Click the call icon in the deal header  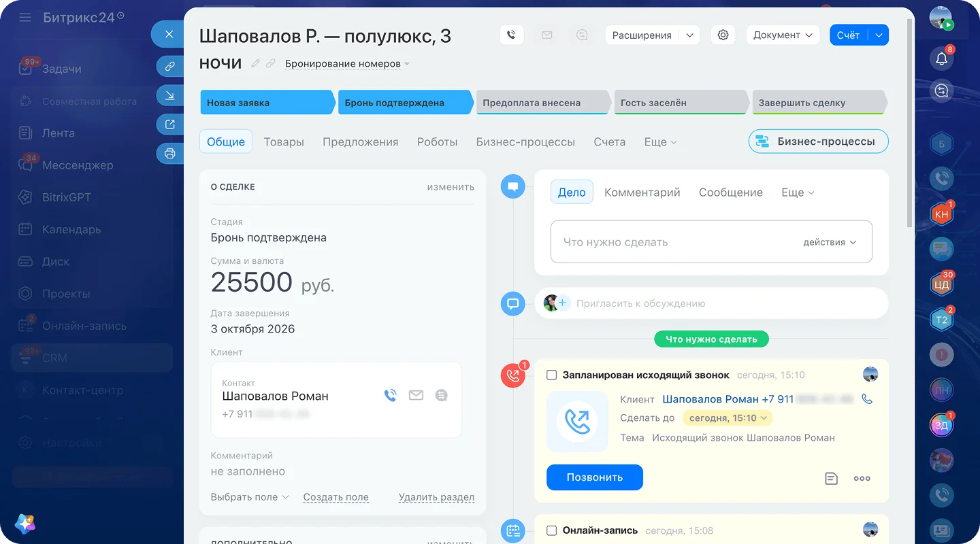(512, 35)
